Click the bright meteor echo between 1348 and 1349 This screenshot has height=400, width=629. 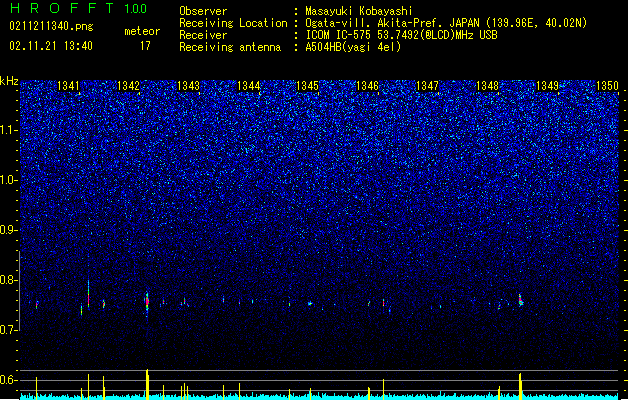[x=520, y=300]
